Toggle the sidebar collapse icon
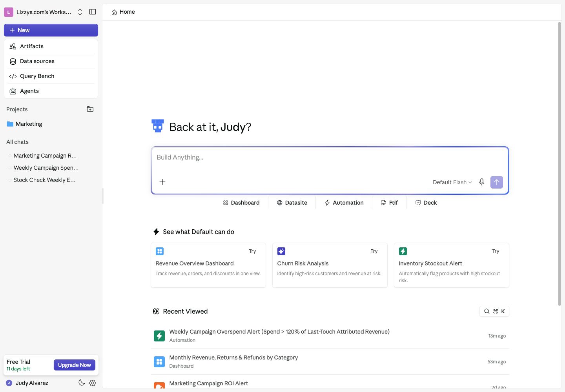The height and width of the screenshot is (392, 565). 93,12
